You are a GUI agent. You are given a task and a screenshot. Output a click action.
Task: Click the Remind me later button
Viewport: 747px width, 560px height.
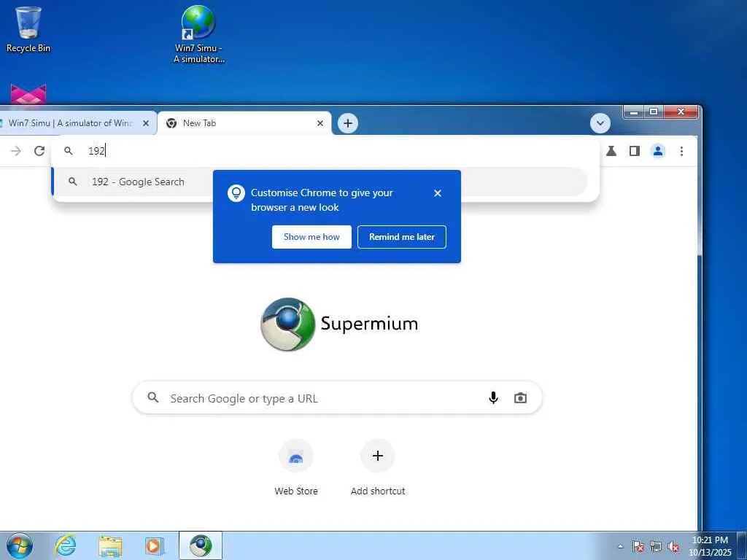pyautogui.click(x=402, y=237)
